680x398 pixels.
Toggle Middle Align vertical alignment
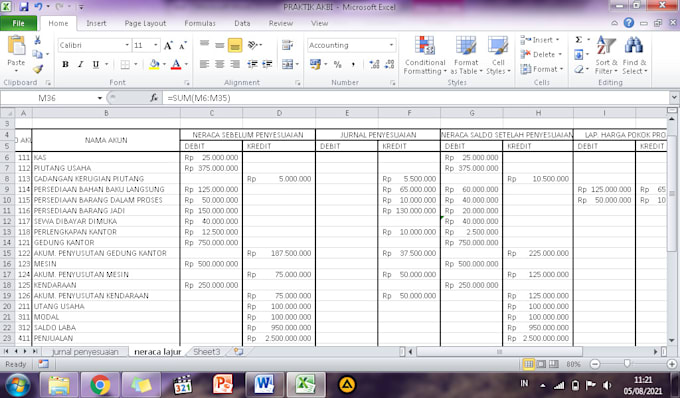point(219,45)
